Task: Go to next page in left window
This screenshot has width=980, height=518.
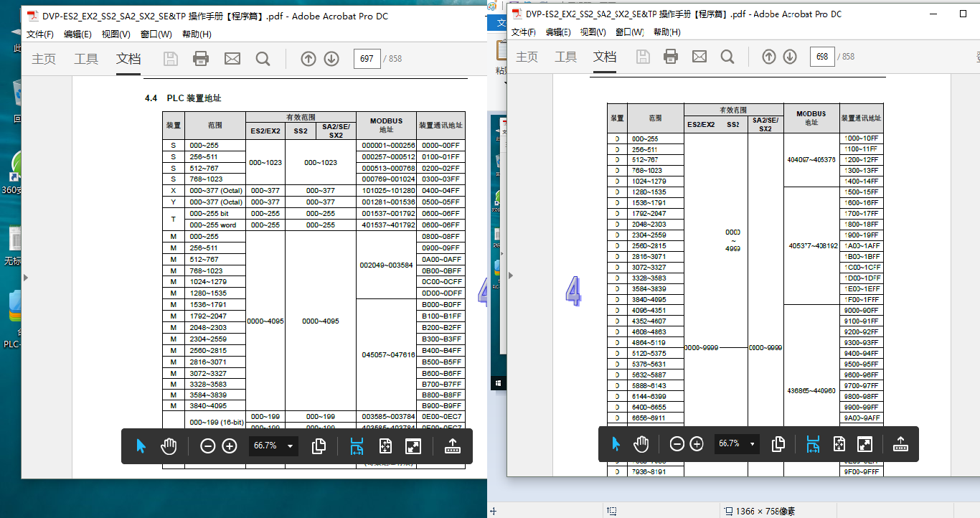Action: point(331,59)
